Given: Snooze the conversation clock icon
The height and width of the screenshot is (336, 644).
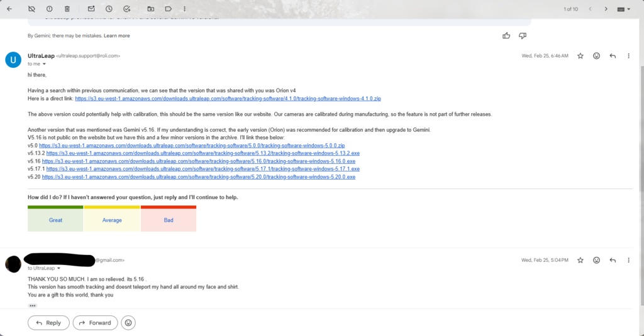Looking at the screenshot, I should [109, 9].
